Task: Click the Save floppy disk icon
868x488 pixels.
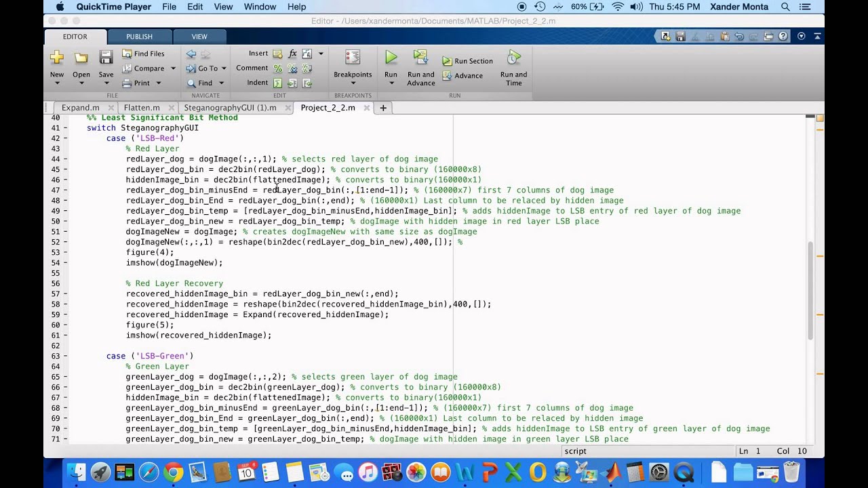Action: coord(106,58)
